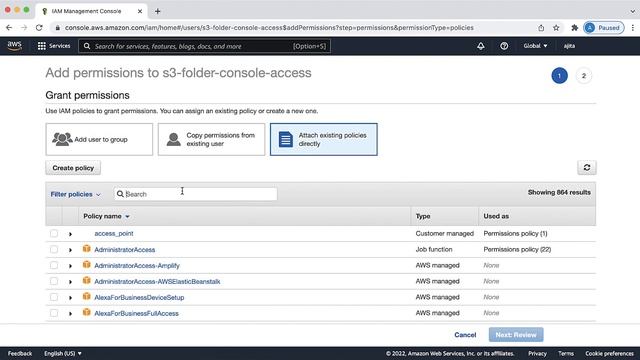Expand the AdministratorAccess-Amplify row
The image size is (640, 360).
70,266
